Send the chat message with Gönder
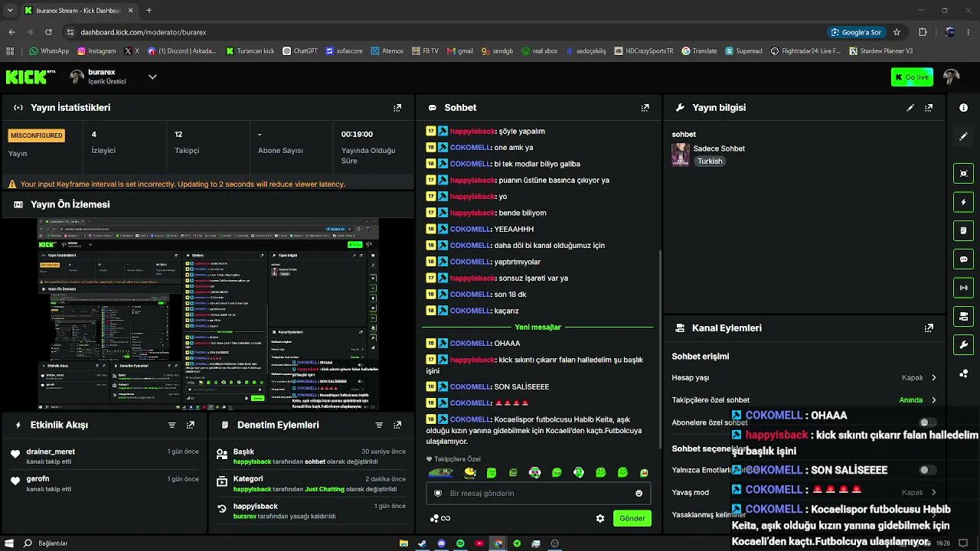The height and width of the screenshot is (551, 980). [632, 518]
